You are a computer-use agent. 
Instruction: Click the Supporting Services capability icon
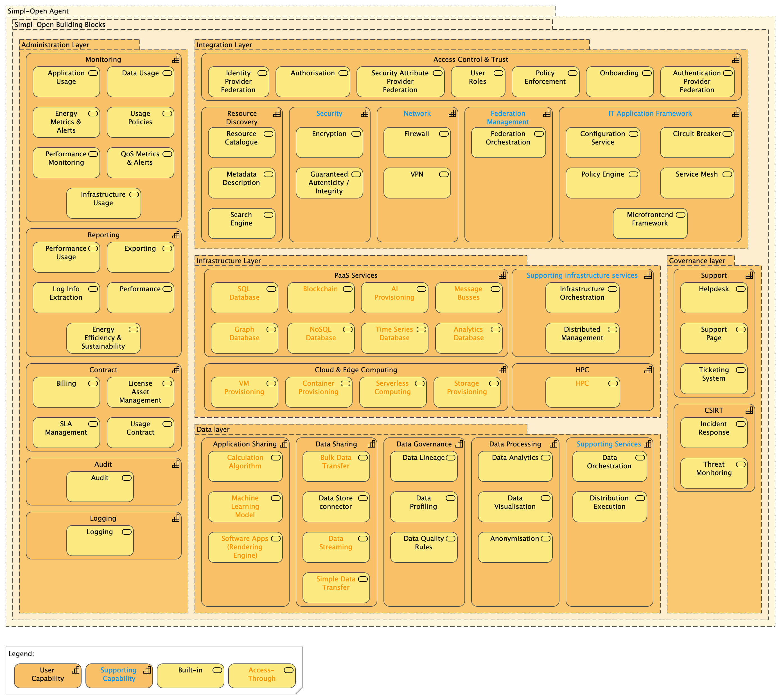click(x=647, y=444)
